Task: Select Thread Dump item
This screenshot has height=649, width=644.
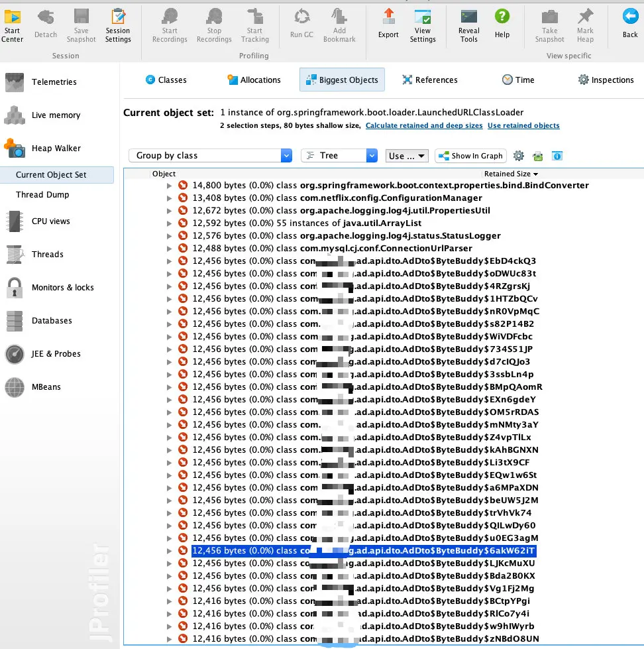Action: [42, 194]
